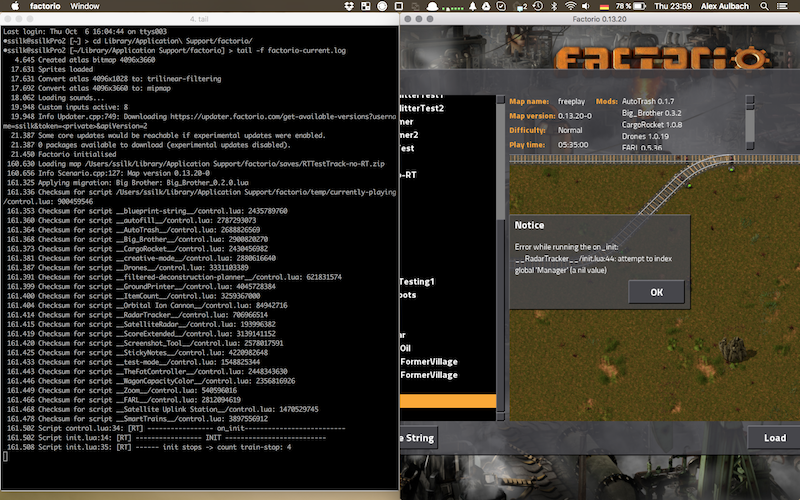Click the Dropbox menu bar icon
The image size is (800, 500).
(349, 6)
